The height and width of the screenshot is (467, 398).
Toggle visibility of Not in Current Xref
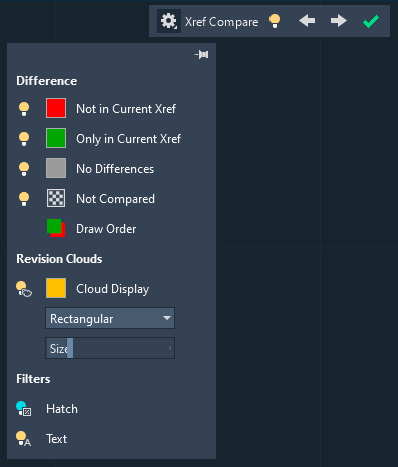click(x=24, y=109)
